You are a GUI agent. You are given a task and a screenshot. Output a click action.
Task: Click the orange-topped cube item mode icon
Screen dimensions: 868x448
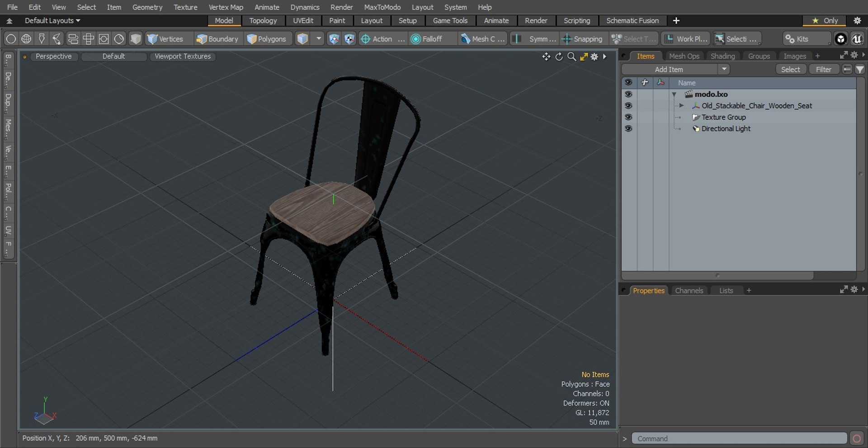[302, 39]
